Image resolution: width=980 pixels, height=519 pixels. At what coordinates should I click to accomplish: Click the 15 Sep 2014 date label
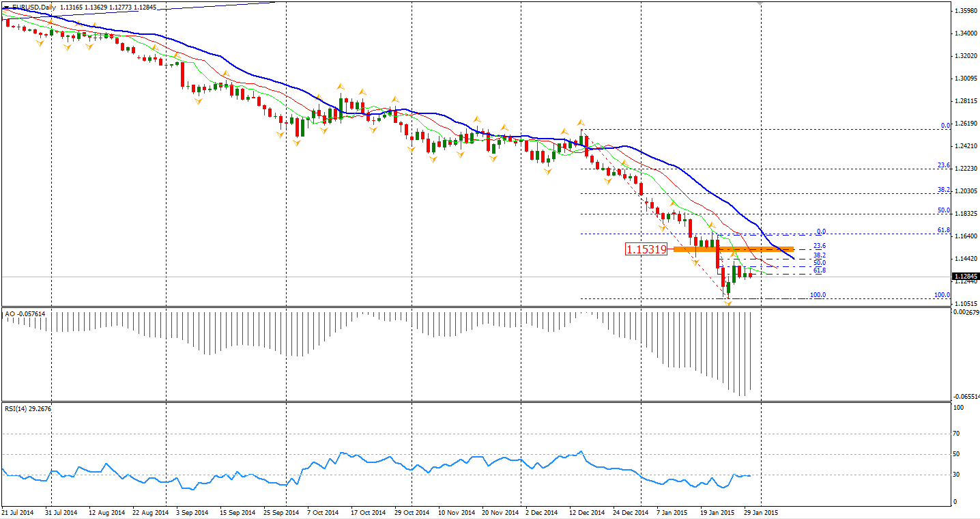click(x=236, y=511)
